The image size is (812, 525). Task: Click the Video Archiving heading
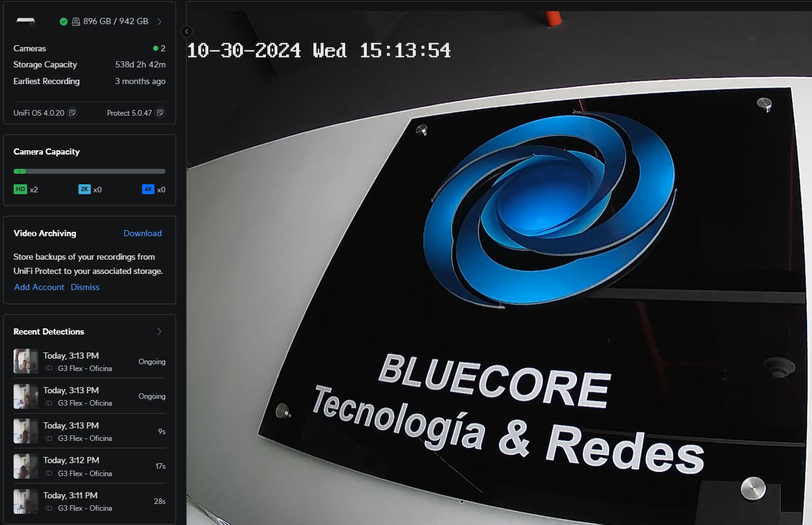pyautogui.click(x=45, y=233)
